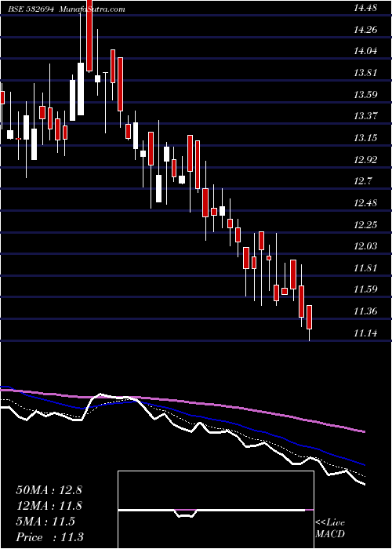
Task: Select the 13.15 price axis label
Action: tap(365, 138)
